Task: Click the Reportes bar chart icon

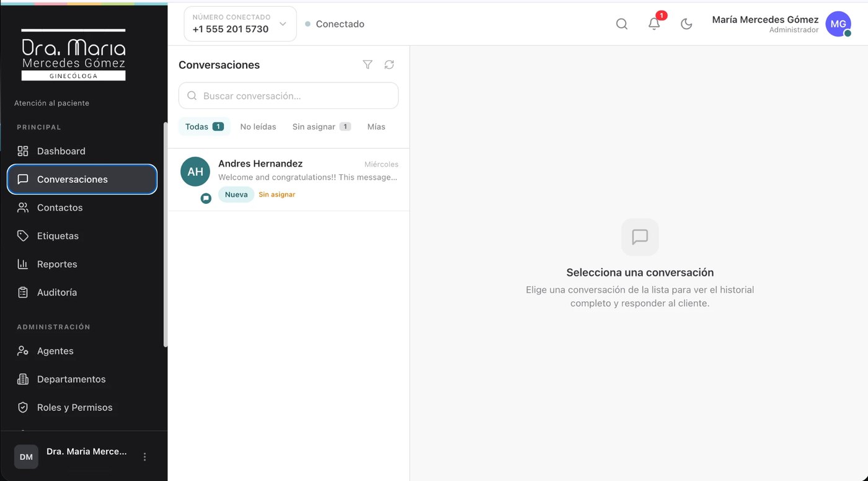Action: coord(23,264)
